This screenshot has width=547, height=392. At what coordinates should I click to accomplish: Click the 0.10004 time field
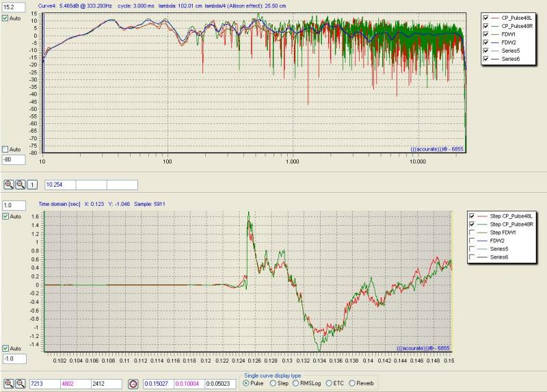pyautogui.click(x=189, y=384)
